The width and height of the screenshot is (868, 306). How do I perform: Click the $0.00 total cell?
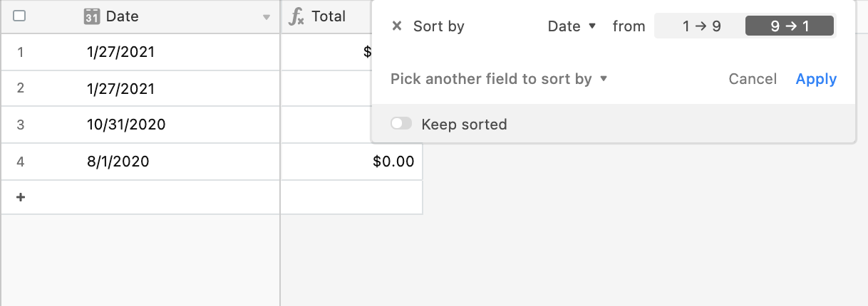click(352, 162)
